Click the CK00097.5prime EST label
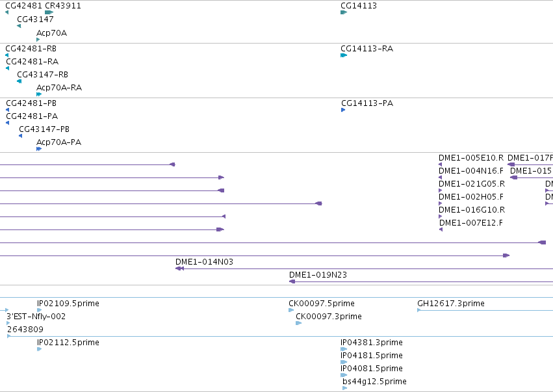The height and width of the screenshot is (392, 553). point(322,304)
